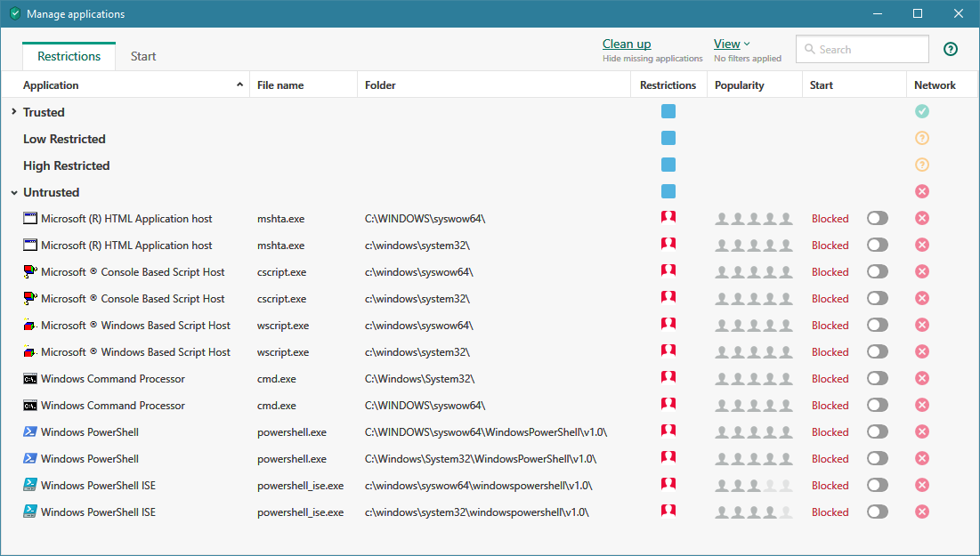Toggle start switch for cmd.exe in System32
Image resolution: width=980 pixels, height=556 pixels.
[x=878, y=378]
